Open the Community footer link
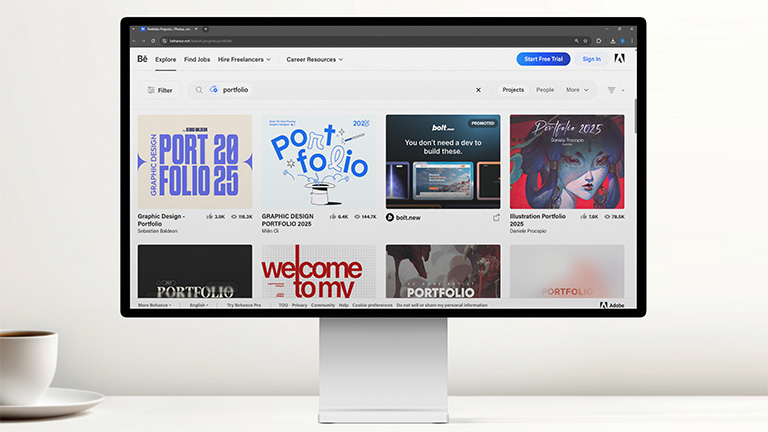The height and width of the screenshot is (432, 768). (x=323, y=305)
